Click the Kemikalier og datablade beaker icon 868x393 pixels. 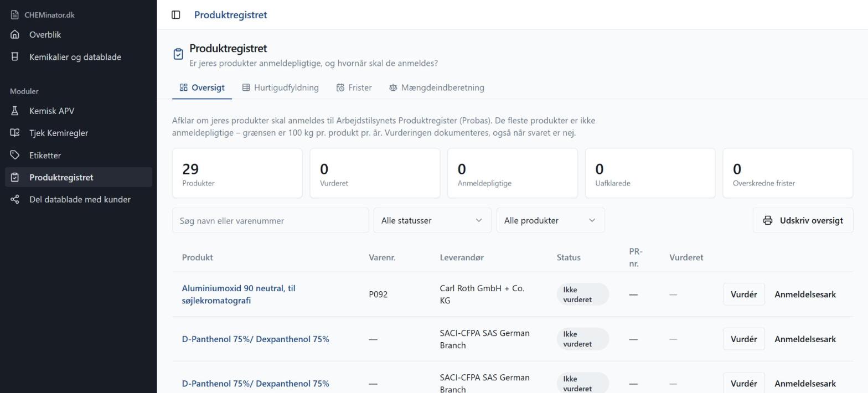pyautogui.click(x=15, y=56)
